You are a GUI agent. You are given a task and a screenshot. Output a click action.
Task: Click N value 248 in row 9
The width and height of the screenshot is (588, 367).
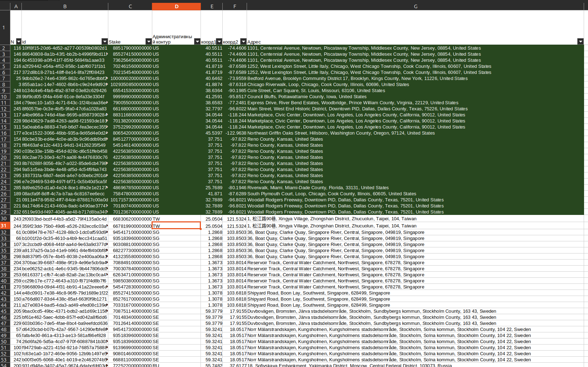pyautogui.click(x=16, y=90)
